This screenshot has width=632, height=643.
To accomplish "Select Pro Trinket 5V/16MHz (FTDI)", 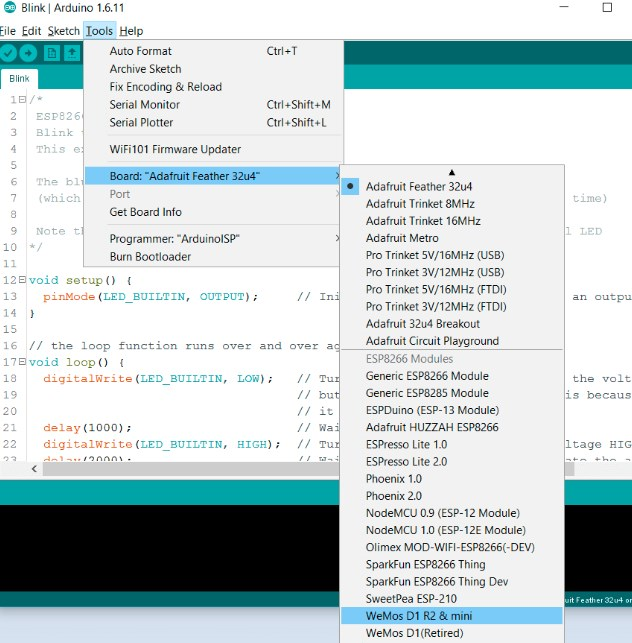I will click(x=453, y=290).
